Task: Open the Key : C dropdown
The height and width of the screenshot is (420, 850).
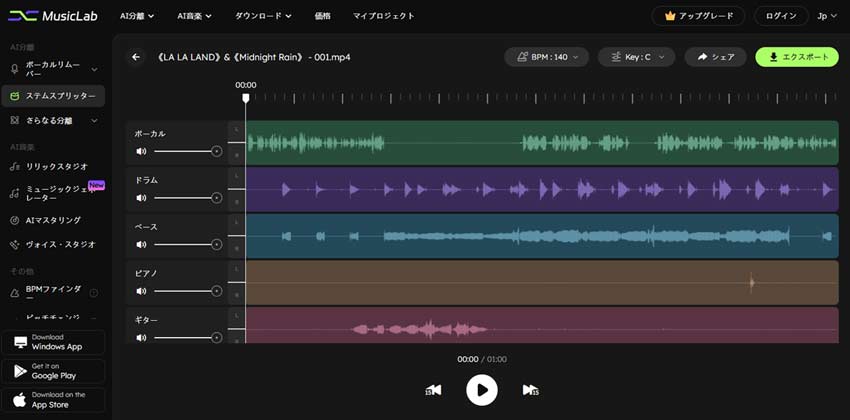Action: pyautogui.click(x=636, y=57)
